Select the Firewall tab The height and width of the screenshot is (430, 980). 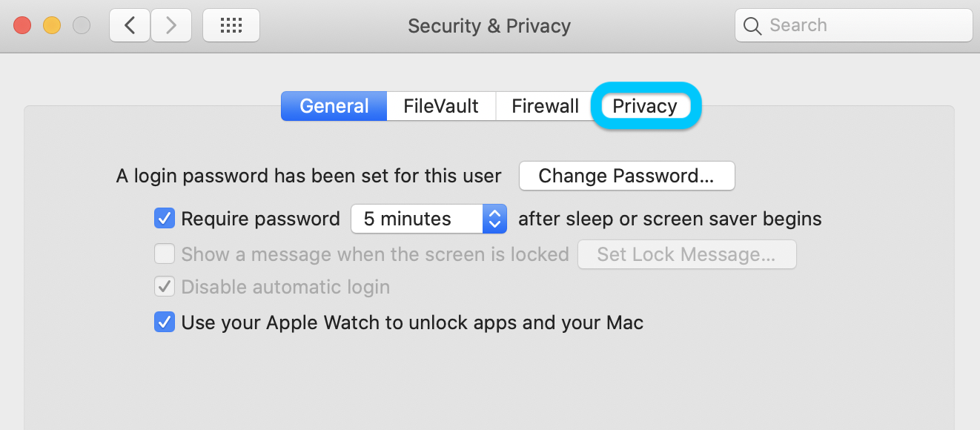pyautogui.click(x=545, y=106)
